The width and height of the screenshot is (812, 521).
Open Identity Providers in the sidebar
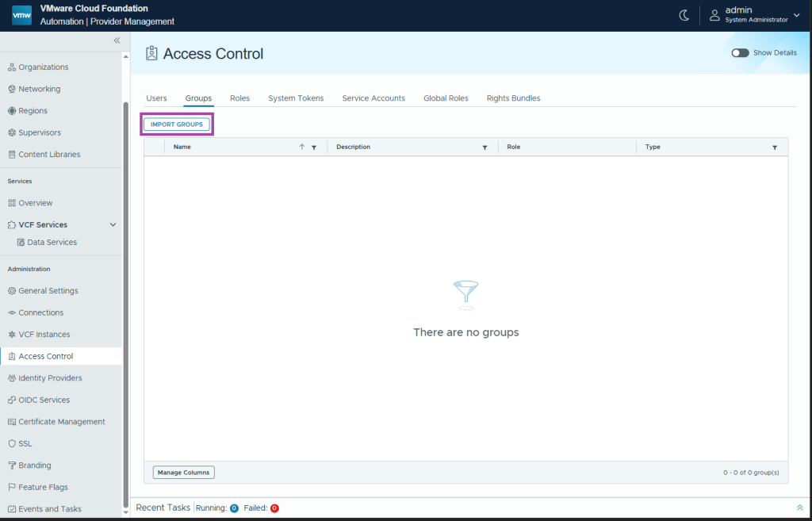pyautogui.click(x=50, y=378)
